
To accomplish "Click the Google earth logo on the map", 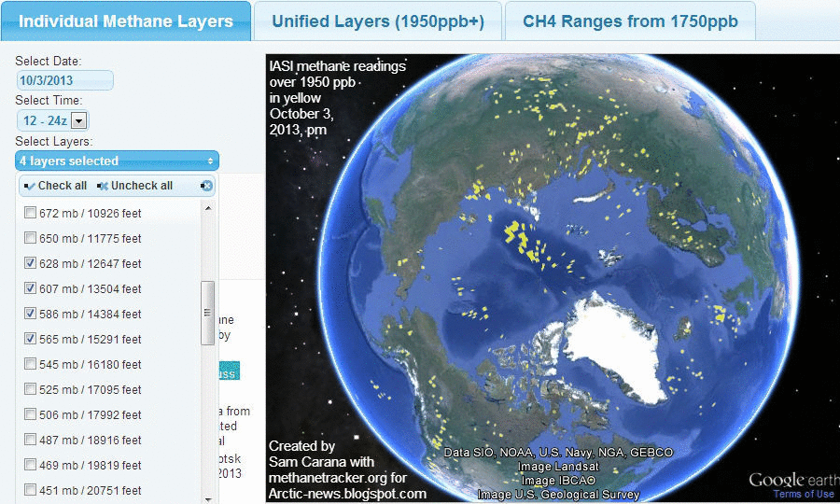I will [794, 480].
